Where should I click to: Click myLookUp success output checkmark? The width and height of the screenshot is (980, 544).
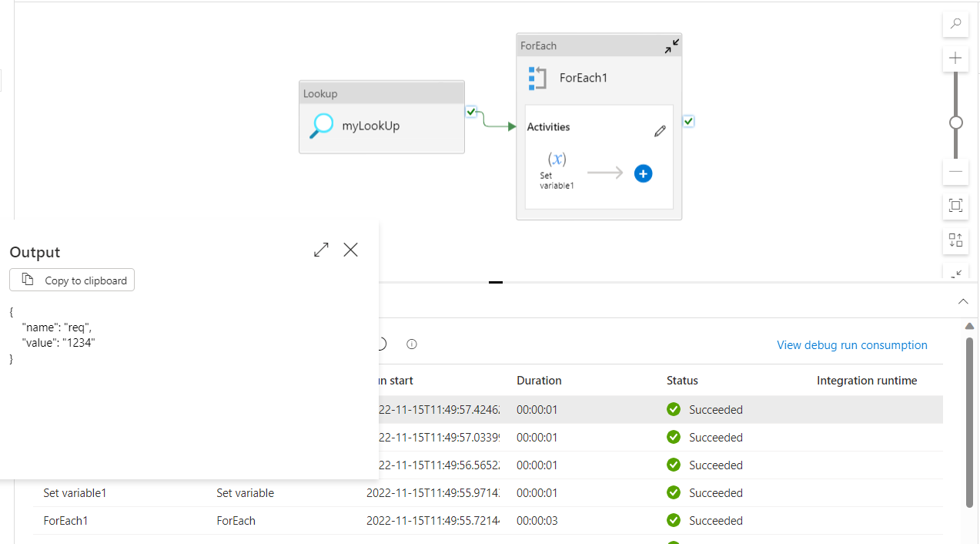471,112
